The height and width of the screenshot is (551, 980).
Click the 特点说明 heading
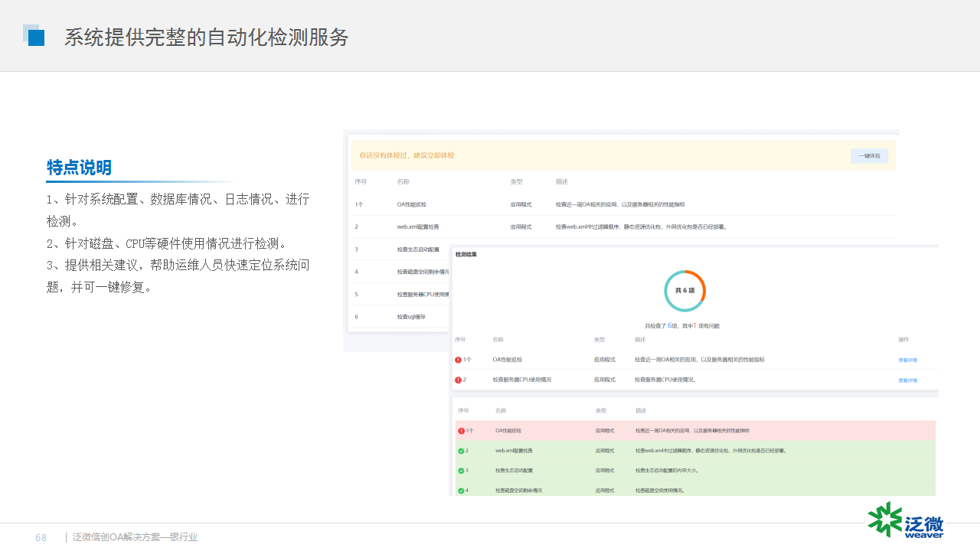pos(79,168)
